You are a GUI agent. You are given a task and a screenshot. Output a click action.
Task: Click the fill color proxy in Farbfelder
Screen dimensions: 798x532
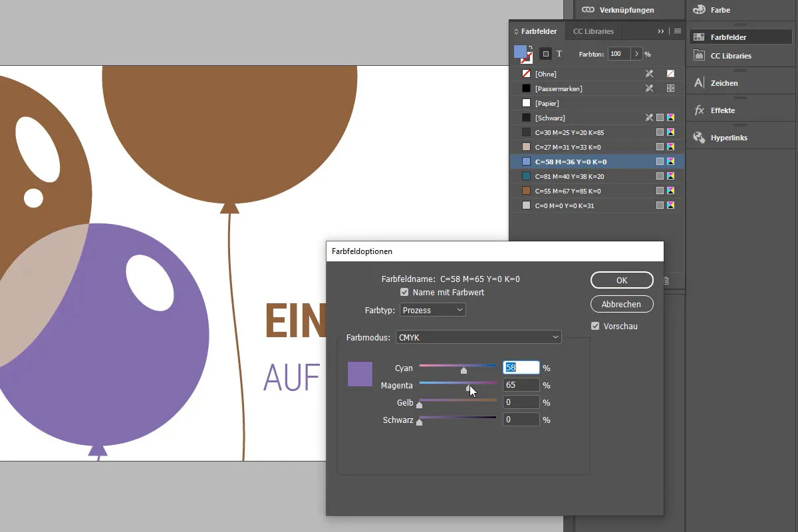pyautogui.click(x=520, y=51)
